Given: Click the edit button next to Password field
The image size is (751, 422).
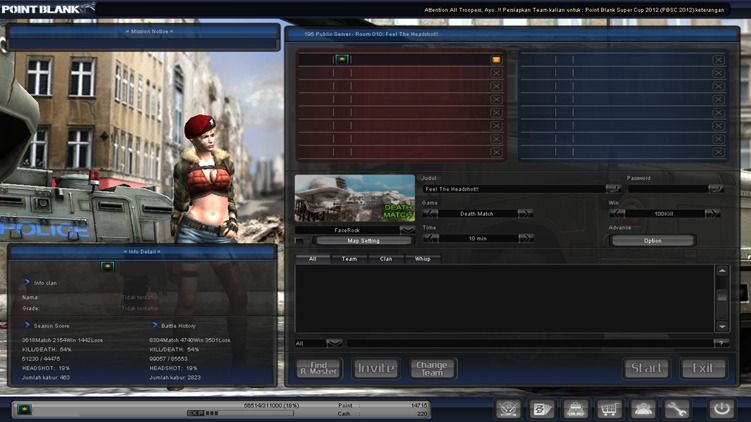Looking at the screenshot, I should (716, 189).
